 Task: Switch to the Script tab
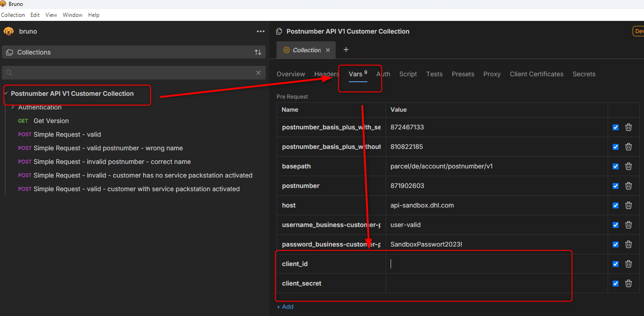pyautogui.click(x=408, y=74)
